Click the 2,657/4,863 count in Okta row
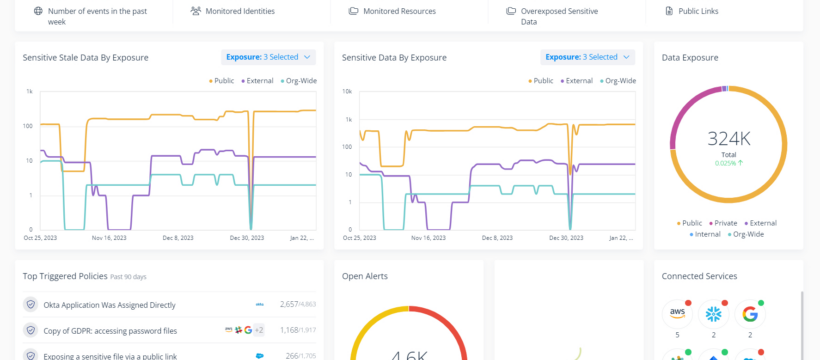820x360 pixels. [x=298, y=305]
